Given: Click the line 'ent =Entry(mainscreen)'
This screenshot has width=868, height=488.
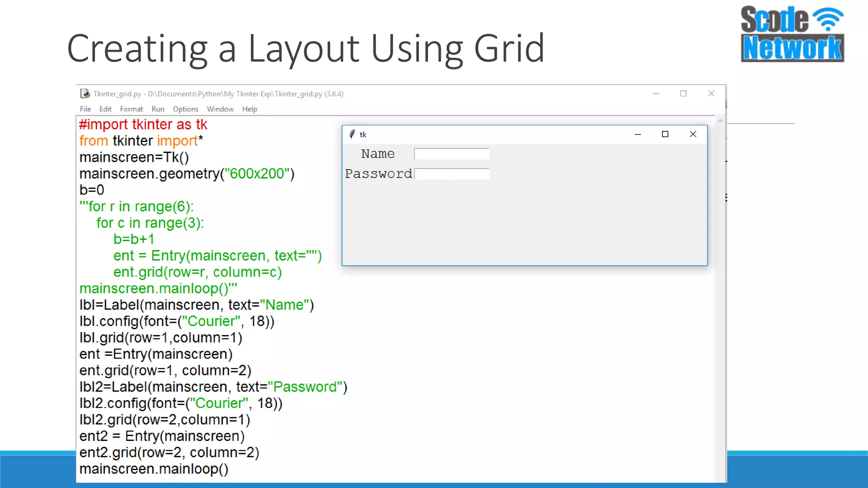Looking at the screenshot, I should (156, 354).
